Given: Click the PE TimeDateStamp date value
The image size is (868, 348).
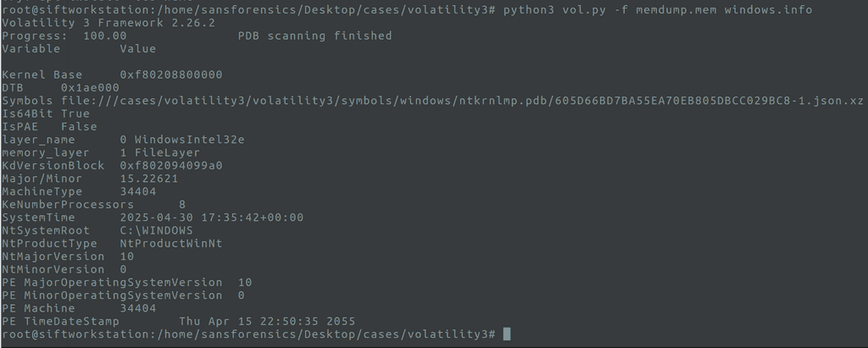Looking at the screenshot, I should (267, 322).
